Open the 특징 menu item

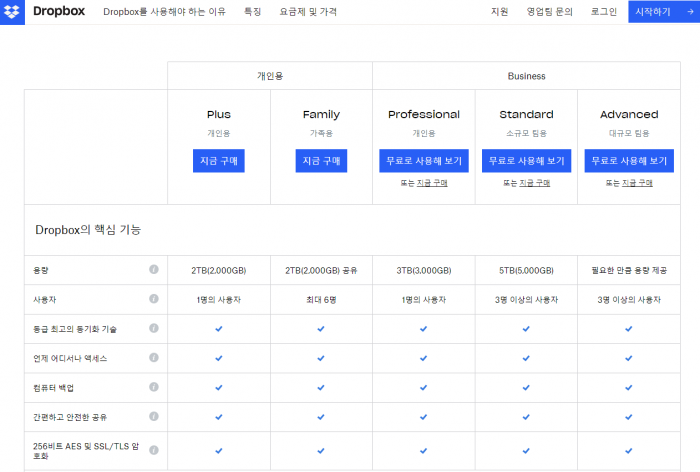tap(253, 13)
